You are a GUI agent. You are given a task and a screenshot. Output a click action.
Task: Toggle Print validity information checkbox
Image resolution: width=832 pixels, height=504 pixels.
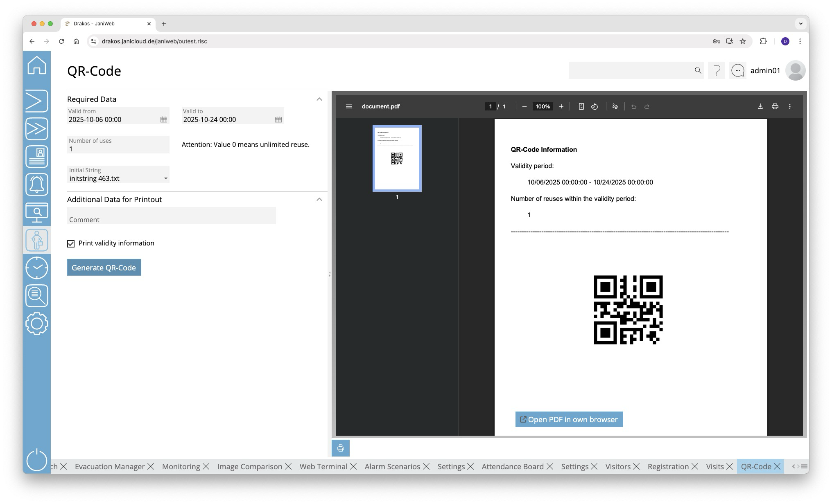(71, 244)
